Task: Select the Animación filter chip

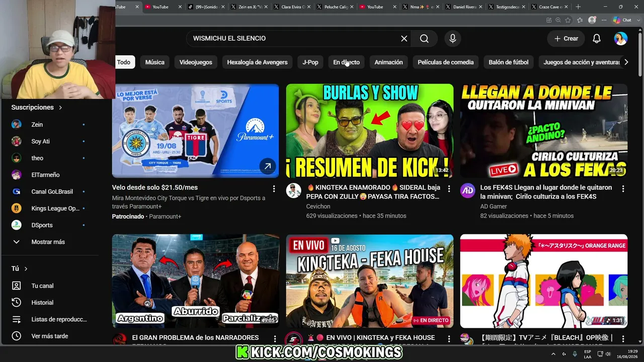Action: pyautogui.click(x=389, y=62)
